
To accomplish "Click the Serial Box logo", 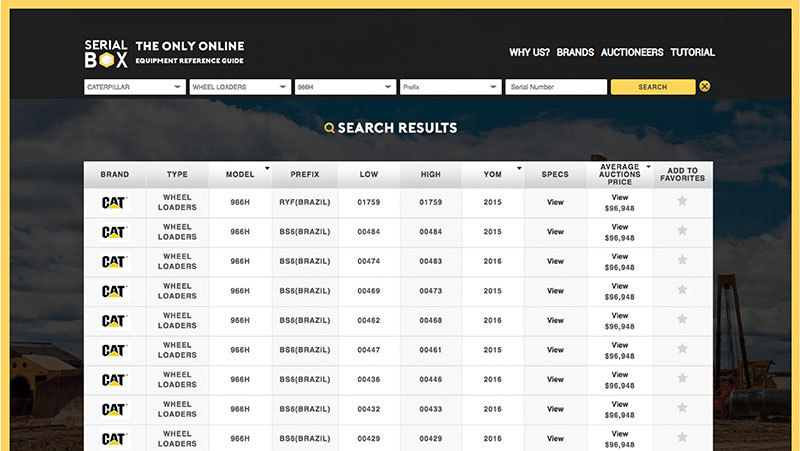I will tap(106, 53).
